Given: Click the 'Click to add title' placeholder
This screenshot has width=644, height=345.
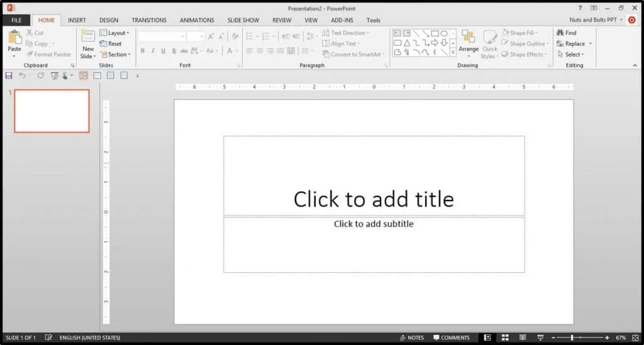Looking at the screenshot, I should point(374,175).
